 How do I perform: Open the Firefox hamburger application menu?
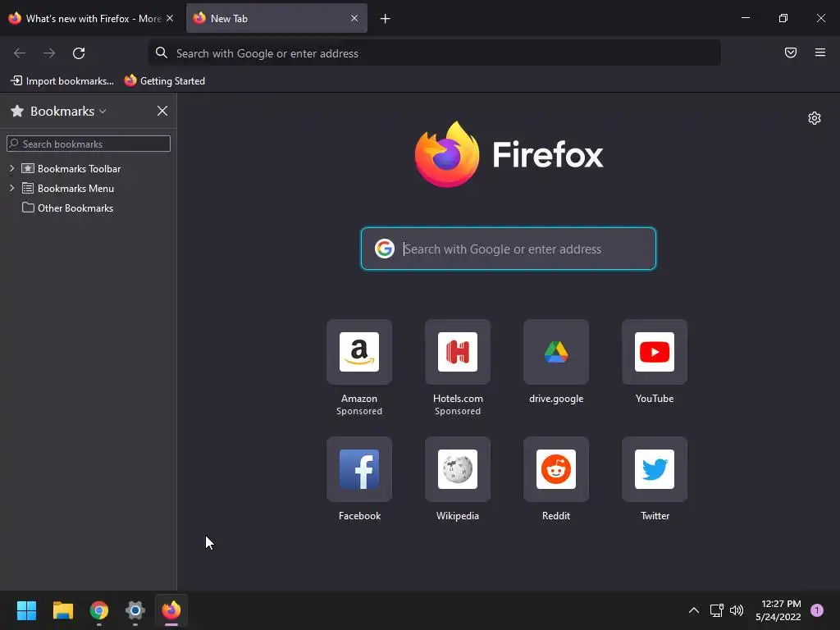click(x=820, y=52)
